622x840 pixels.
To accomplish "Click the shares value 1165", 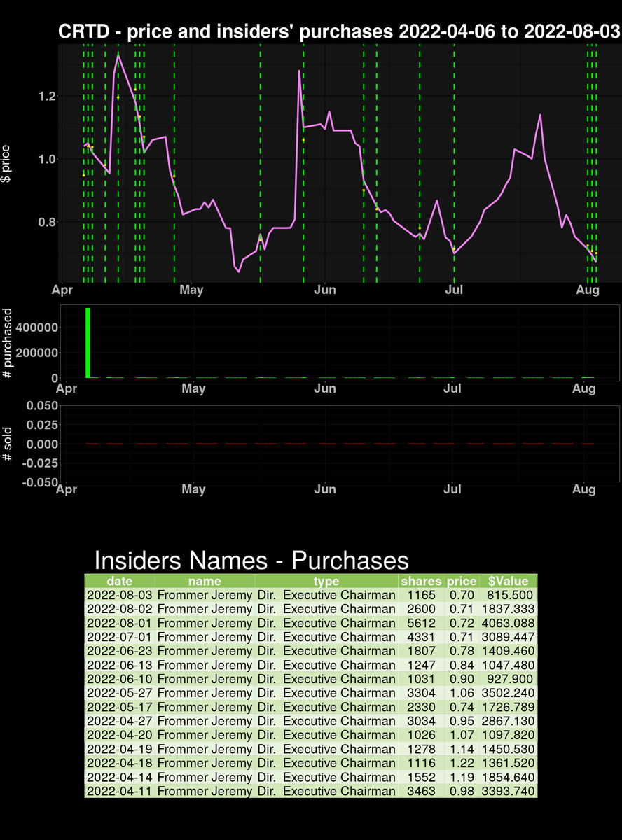I will point(421,595).
